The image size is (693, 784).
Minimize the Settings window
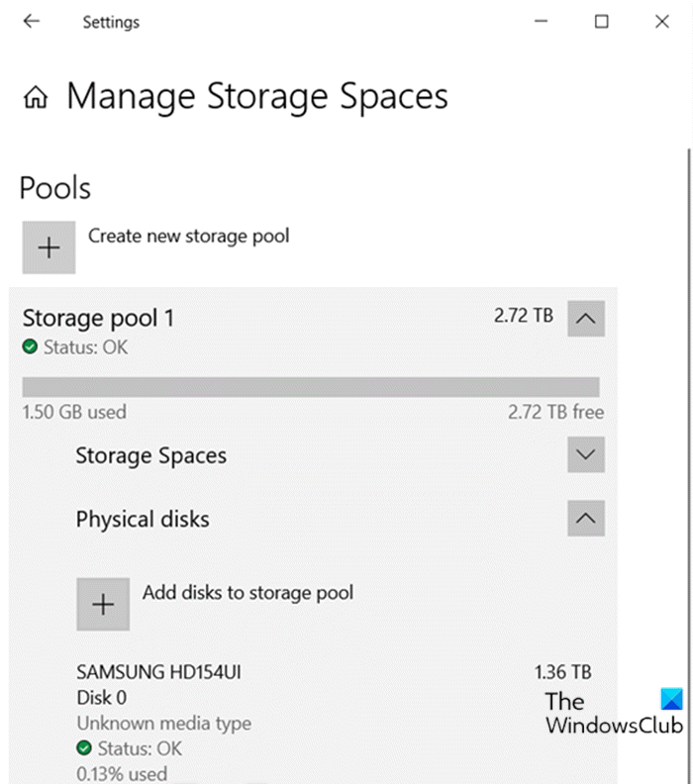pyautogui.click(x=540, y=21)
